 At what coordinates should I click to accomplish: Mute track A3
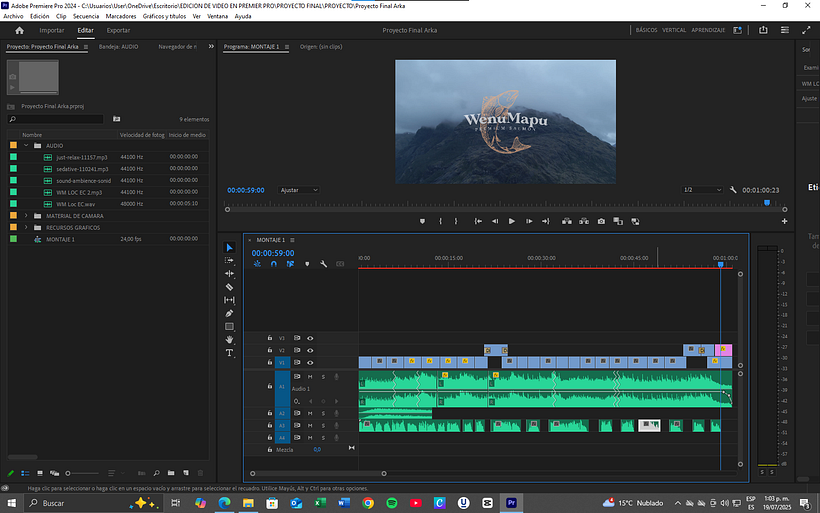point(310,426)
